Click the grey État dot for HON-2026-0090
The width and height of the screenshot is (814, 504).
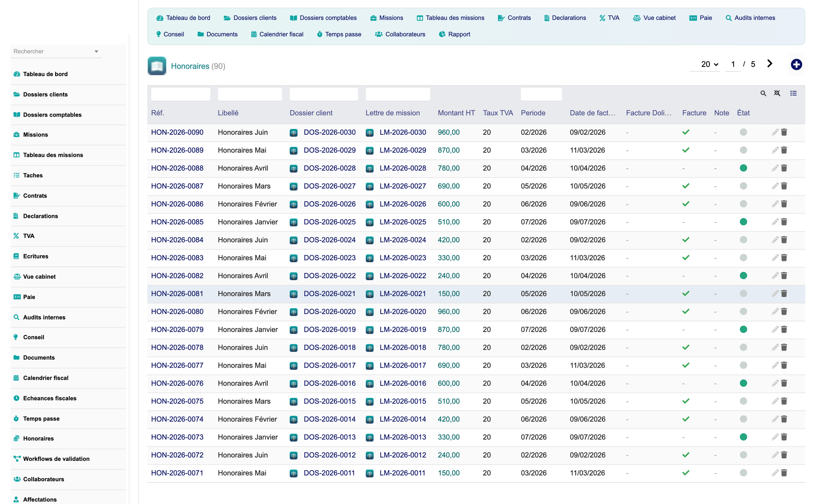[743, 132]
